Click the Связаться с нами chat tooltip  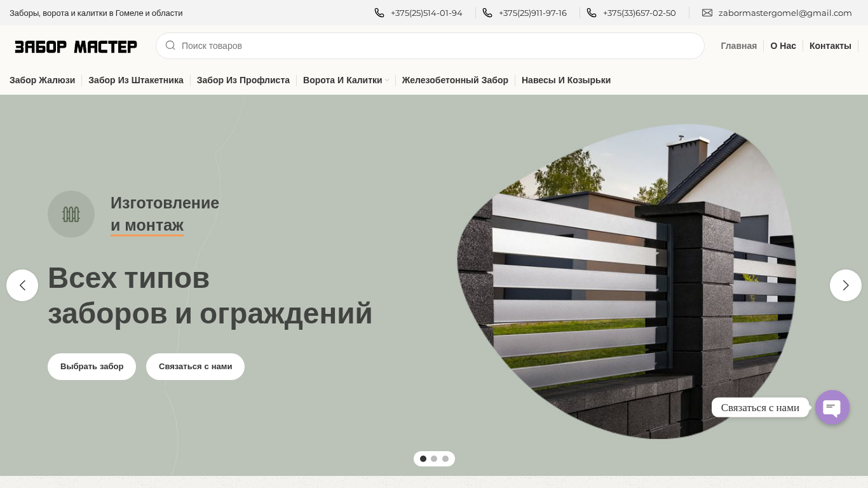760,407
